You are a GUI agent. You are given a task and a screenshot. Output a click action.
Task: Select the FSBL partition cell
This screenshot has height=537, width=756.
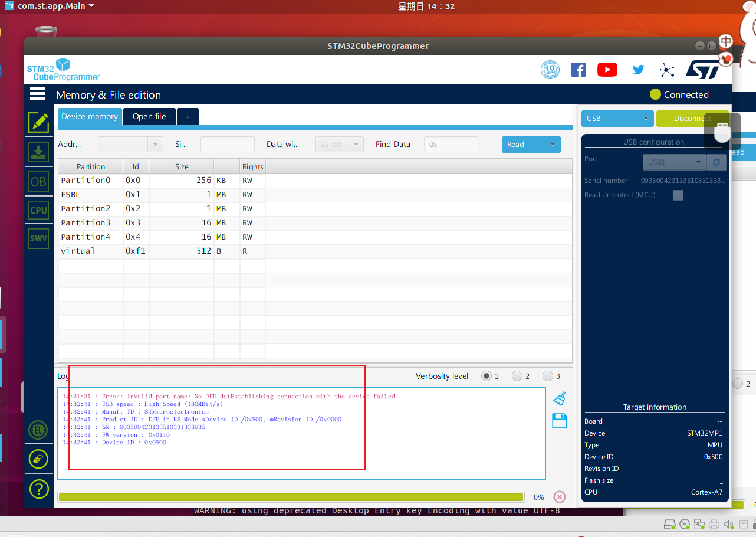pyautogui.click(x=91, y=195)
